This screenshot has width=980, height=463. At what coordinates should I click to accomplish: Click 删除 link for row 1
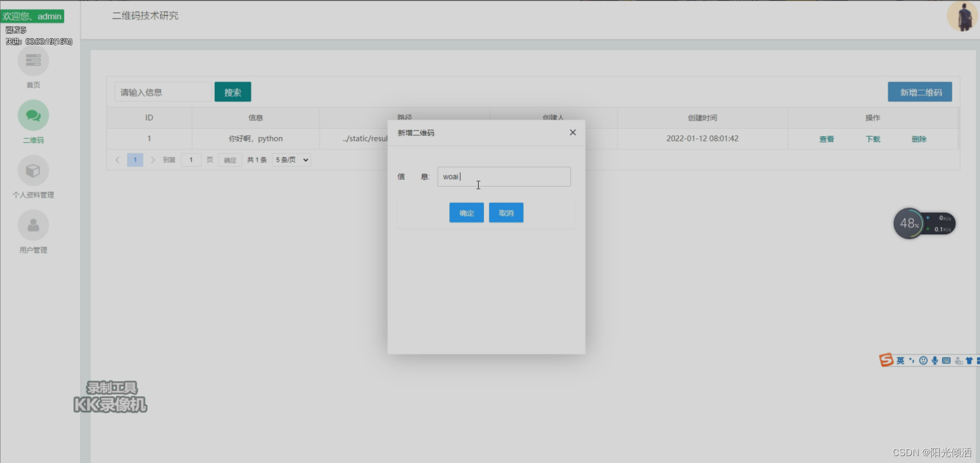point(919,139)
